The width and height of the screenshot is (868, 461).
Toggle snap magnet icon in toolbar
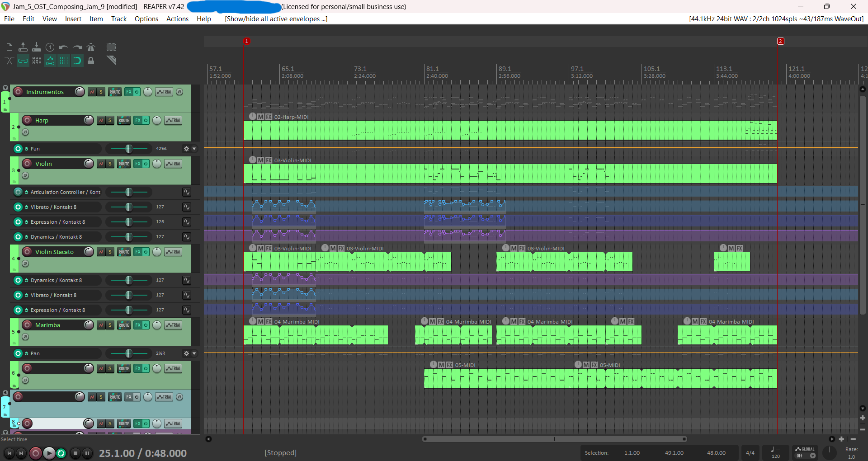click(77, 61)
